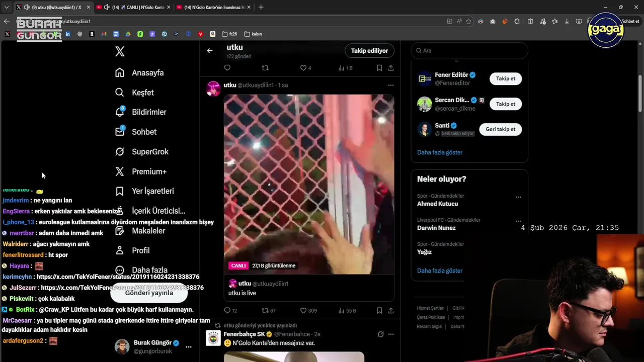Open Amazon bookmark in favorites bar
This screenshot has height=362, width=644.
tap(213, 34)
